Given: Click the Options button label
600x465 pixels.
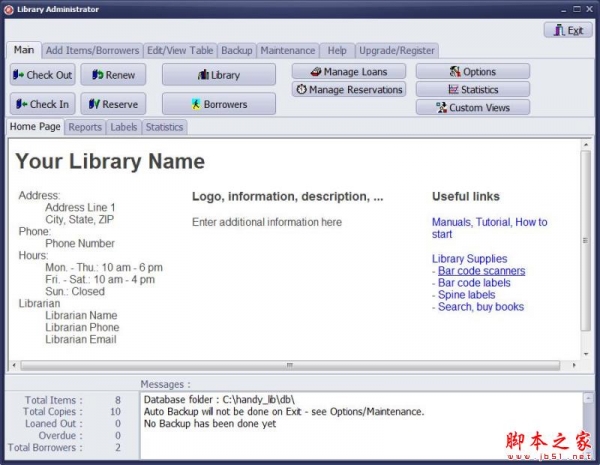Looking at the screenshot, I should (479, 72).
